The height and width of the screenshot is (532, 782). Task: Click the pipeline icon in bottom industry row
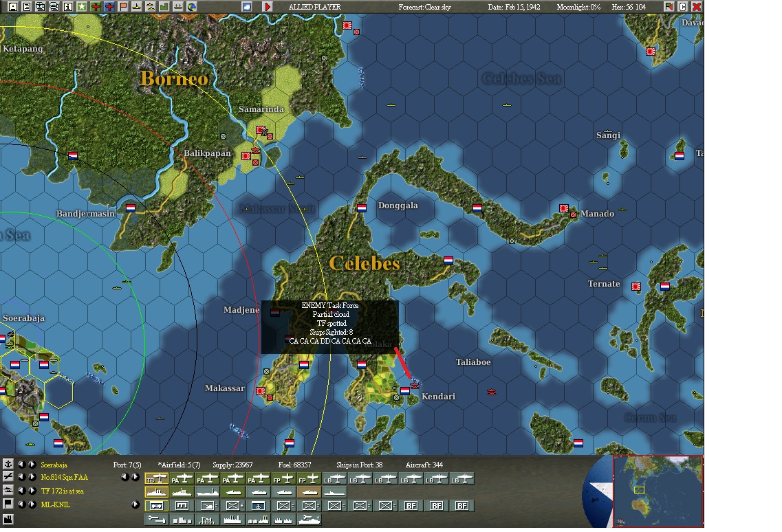coord(157,520)
